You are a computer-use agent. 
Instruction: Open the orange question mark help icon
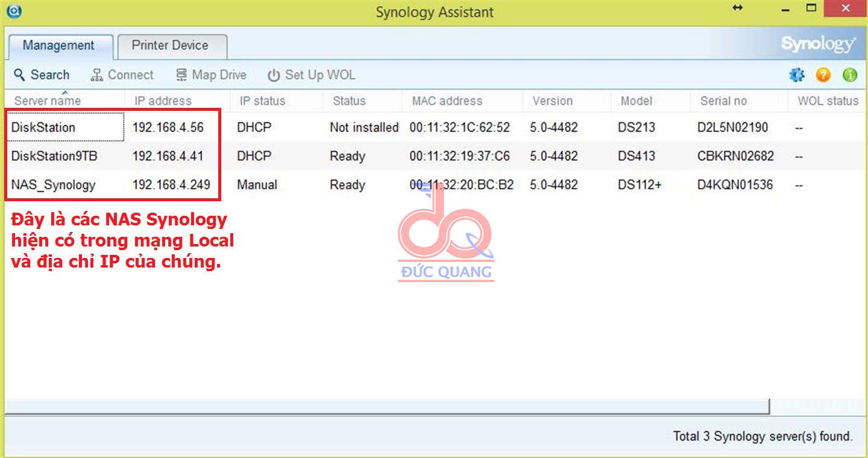click(823, 75)
